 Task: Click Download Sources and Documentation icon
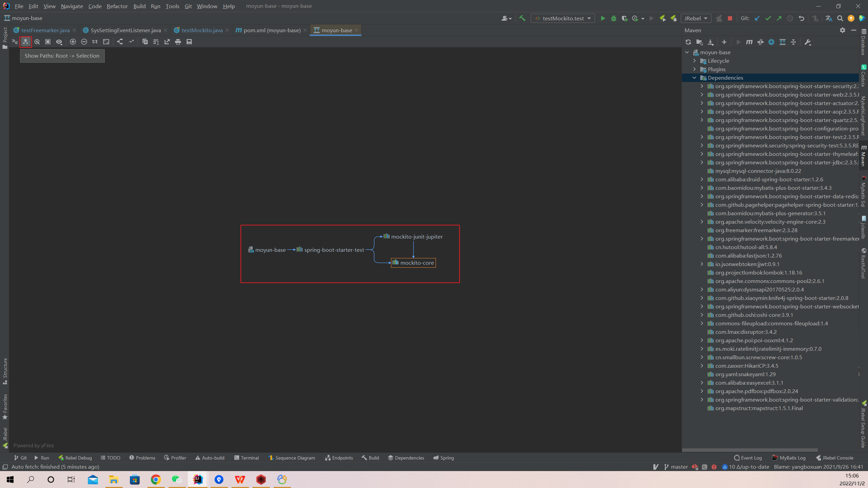[711, 42]
